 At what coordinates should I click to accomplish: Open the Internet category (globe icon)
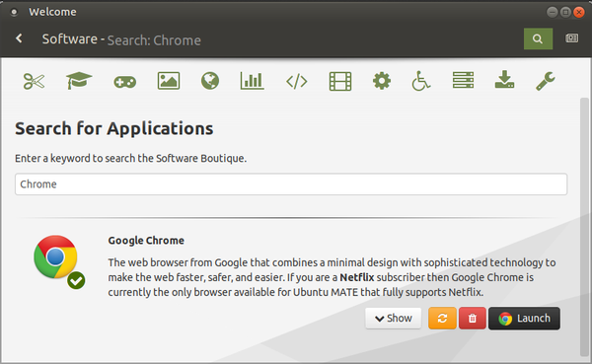tap(210, 81)
